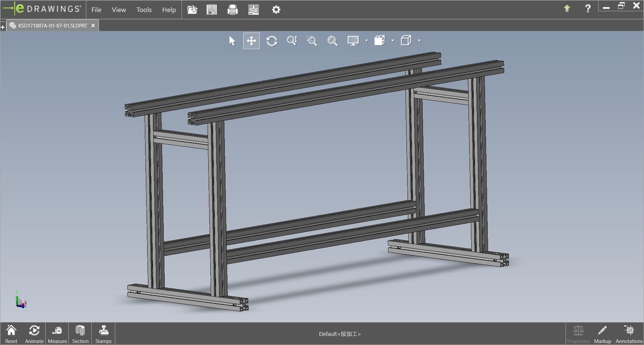Click the display style monitor icon
644x345 pixels.
coord(353,41)
